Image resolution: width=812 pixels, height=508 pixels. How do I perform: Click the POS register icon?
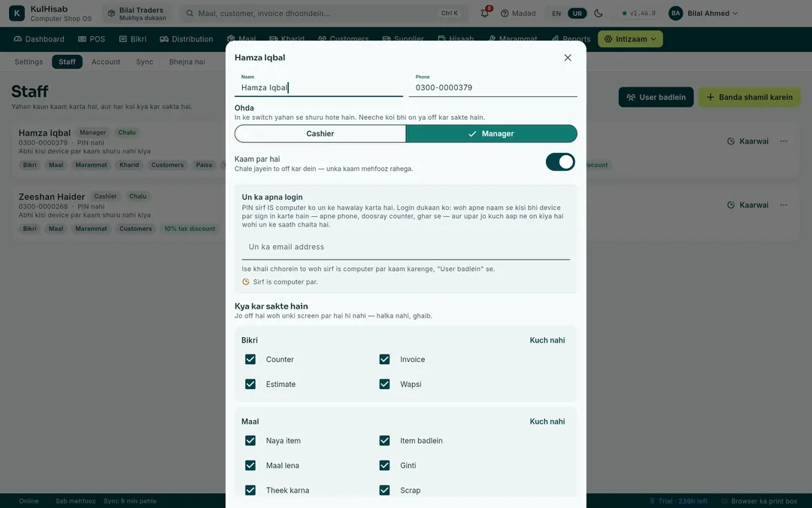pos(82,39)
